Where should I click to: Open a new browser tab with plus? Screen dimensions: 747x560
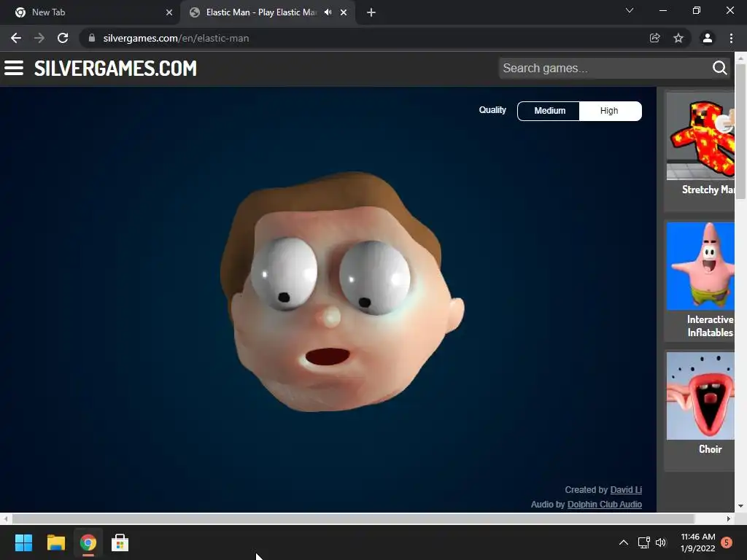[x=371, y=12]
